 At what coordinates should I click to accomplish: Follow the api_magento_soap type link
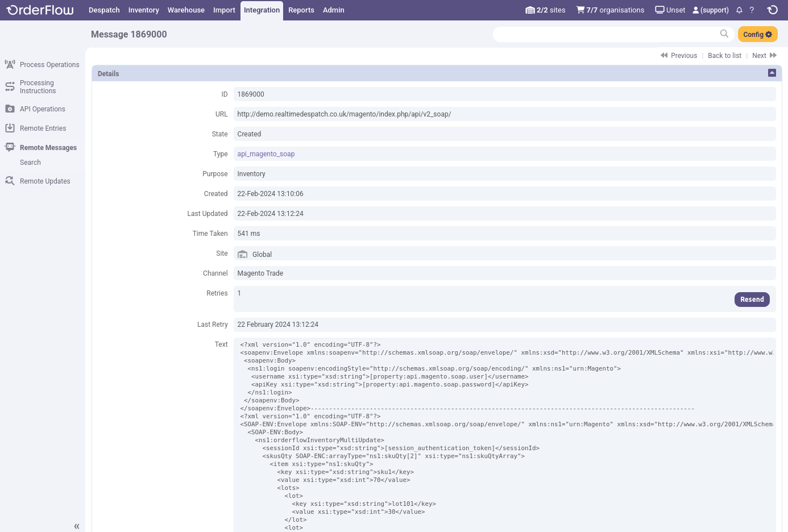click(266, 154)
